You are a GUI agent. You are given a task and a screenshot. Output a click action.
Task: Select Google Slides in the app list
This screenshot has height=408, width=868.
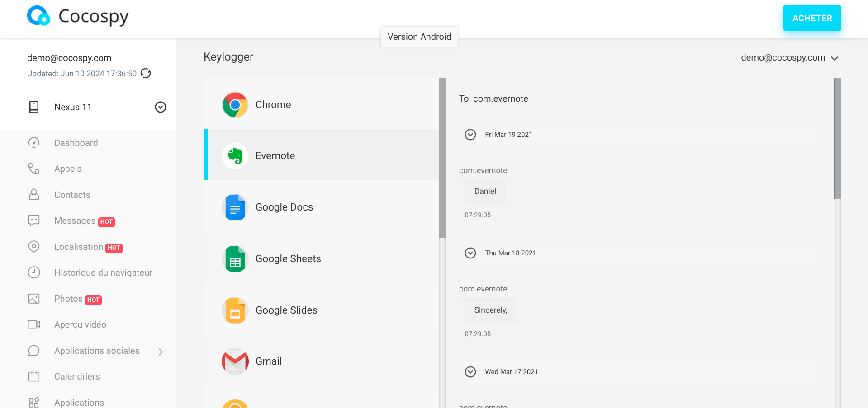[x=321, y=309]
